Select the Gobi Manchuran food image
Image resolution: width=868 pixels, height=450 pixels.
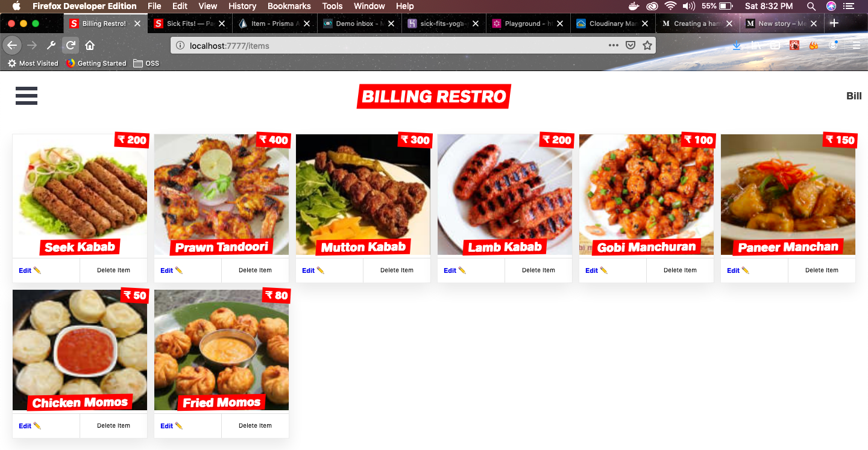pos(646,195)
